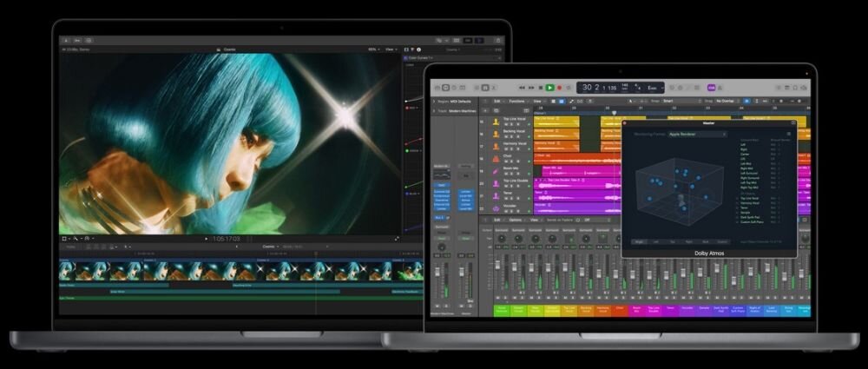The height and width of the screenshot is (369, 868).
Task: Click the View zoom popup in Final Cut viewer
Action: (x=391, y=49)
